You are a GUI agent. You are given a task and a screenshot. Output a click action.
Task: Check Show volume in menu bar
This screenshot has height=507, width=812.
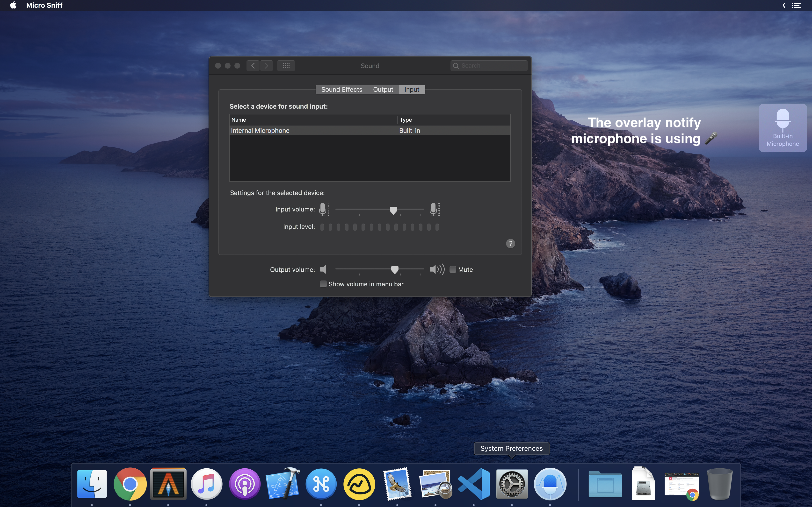click(x=323, y=284)
